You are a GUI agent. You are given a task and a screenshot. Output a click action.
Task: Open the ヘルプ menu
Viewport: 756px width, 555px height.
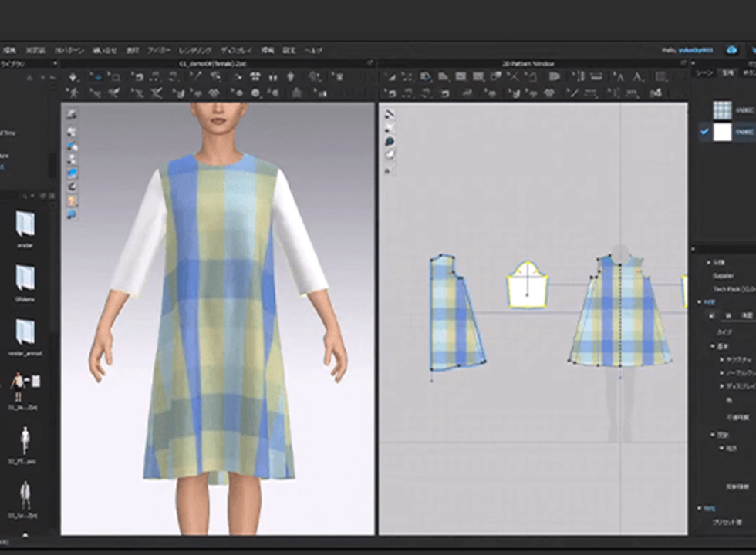tap(313, 50)
